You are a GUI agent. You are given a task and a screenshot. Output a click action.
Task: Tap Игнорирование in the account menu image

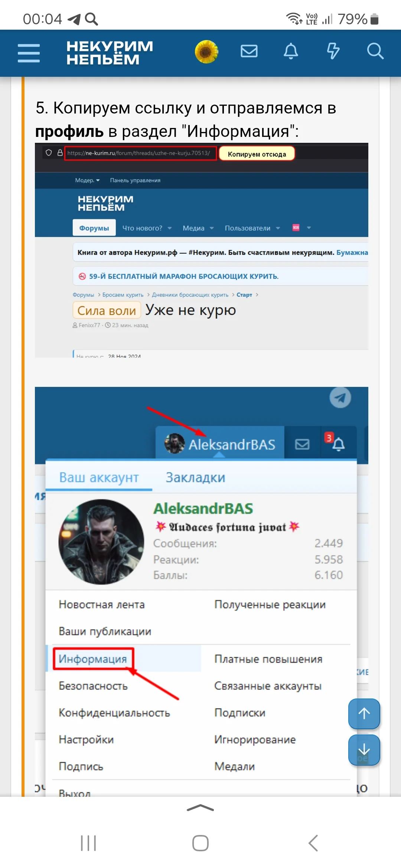coord(255,739)
